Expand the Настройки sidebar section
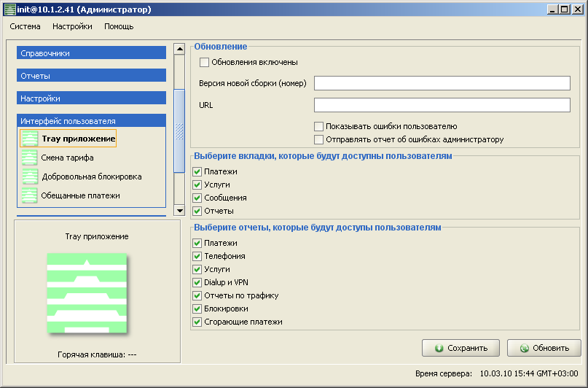The height and width of the screenshot is (388, 588). pyautogui.click(x=92, y=98)
